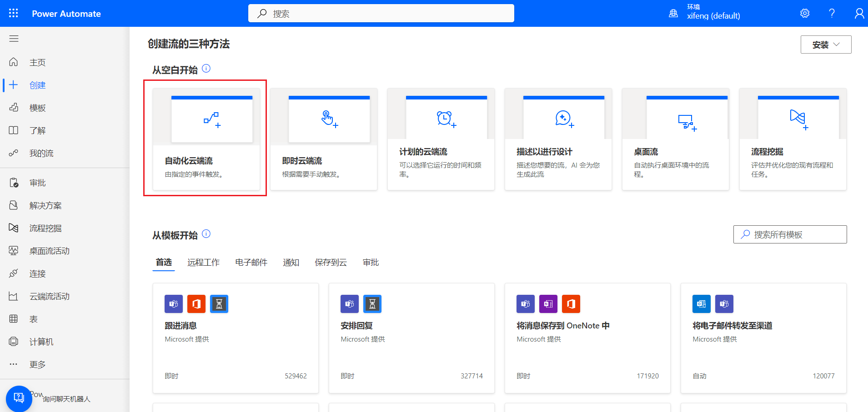This screenshot has height=412, width=868.
Task: Open the user account icon
Action: click(x=859, y=13)
